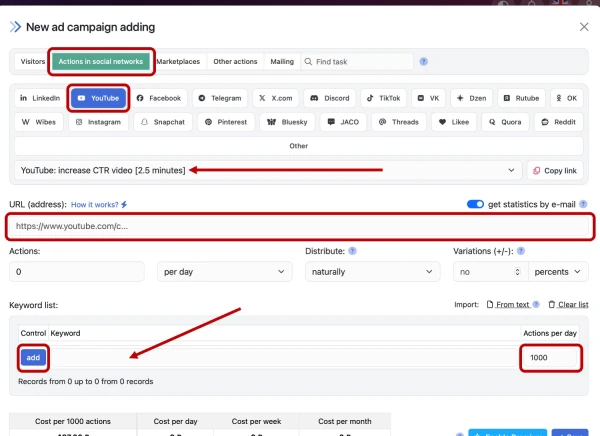This screenshot has height=436, width=600.
Task: Click help icon after get statistics by e-mail
Action: point(583,204)
